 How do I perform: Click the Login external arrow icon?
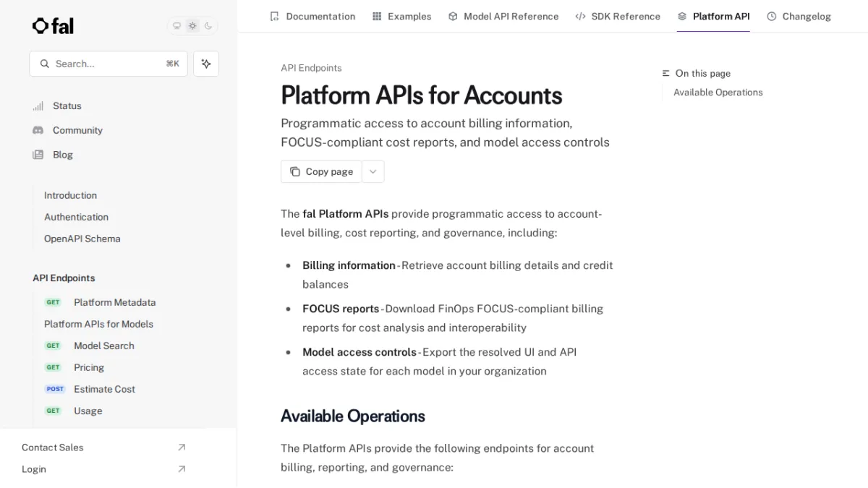click(182, 469)
